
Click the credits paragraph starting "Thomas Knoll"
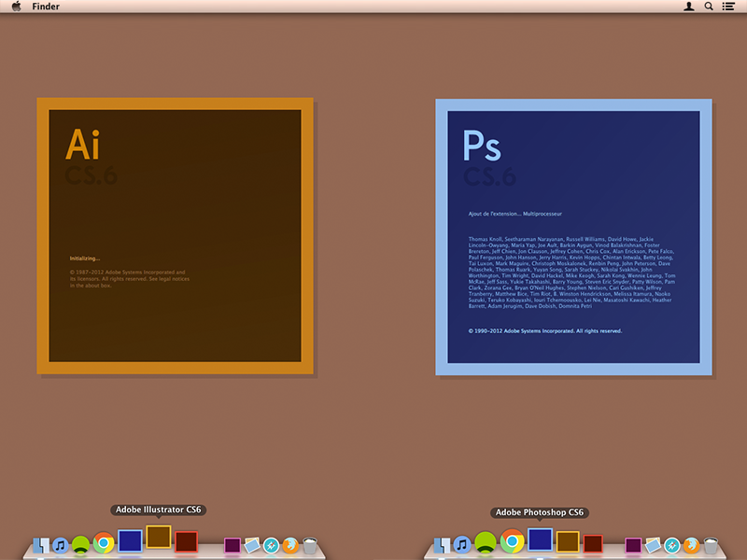point(571,273)
